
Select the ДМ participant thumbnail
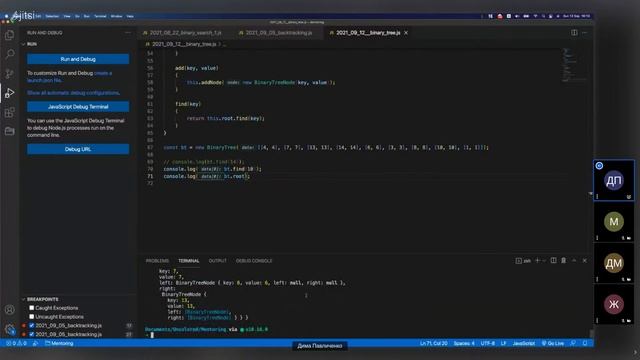613,263
